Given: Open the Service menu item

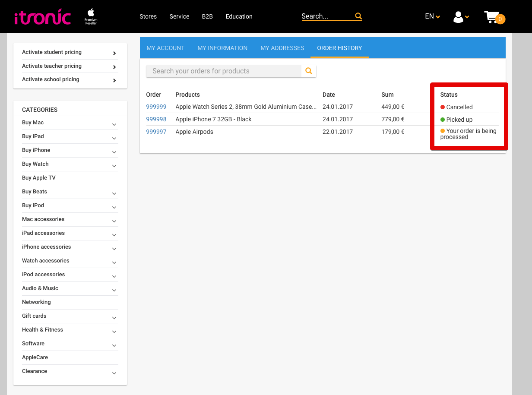Looking at the screenshot, I should click(179, 16).
